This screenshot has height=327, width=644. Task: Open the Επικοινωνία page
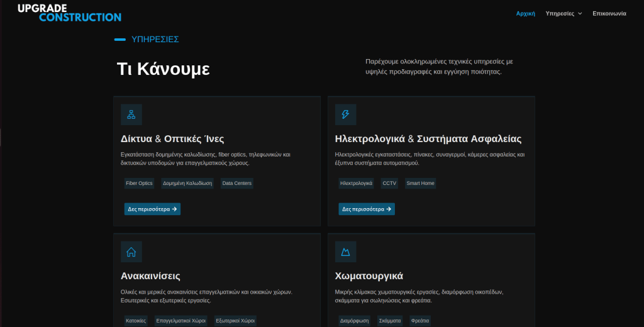[x=609, y=13]
